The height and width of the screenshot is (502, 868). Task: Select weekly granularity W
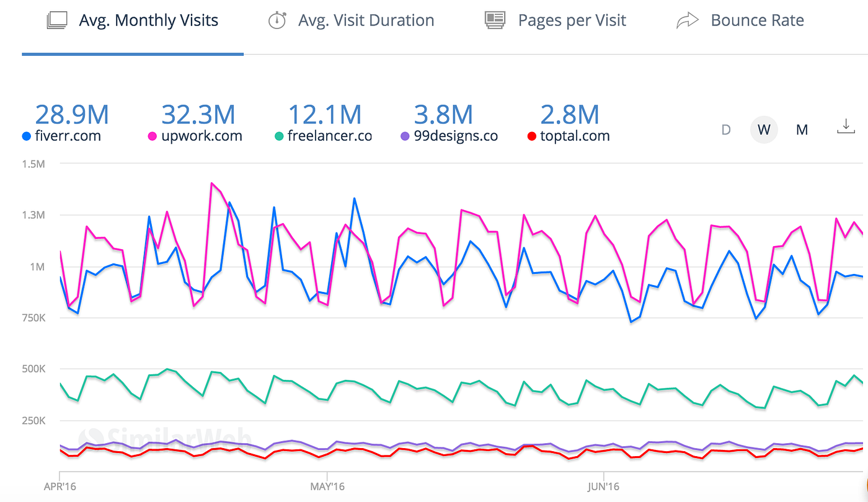click(764, 130)
